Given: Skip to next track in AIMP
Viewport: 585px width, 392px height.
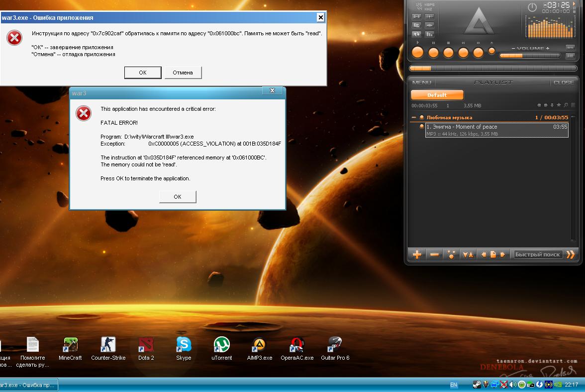Looking at the screenshot, I should pos(478,53).
